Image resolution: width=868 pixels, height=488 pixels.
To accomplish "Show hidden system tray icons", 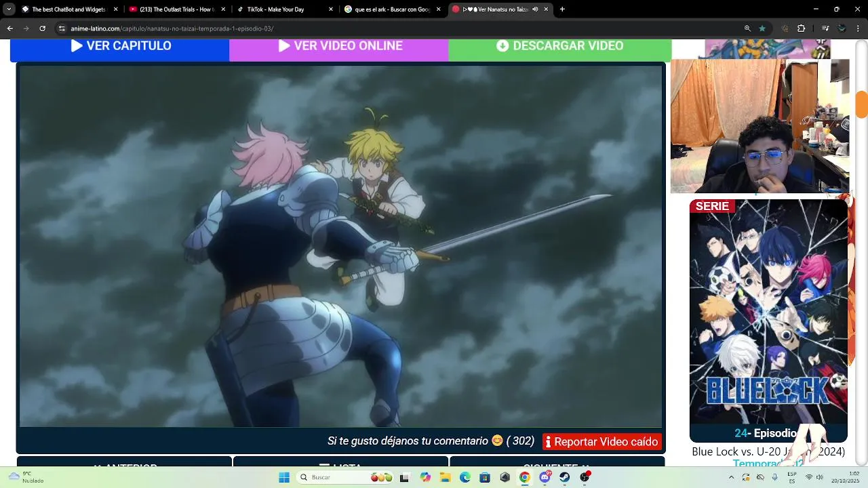I will (x=731, y=477).
